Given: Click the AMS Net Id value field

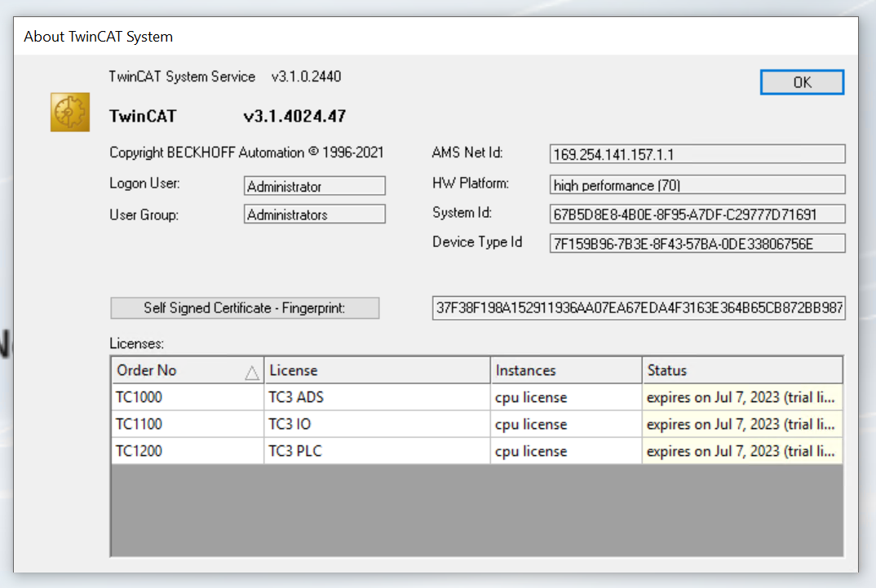Looking at the screenshot, I should [x=697, y=154].
